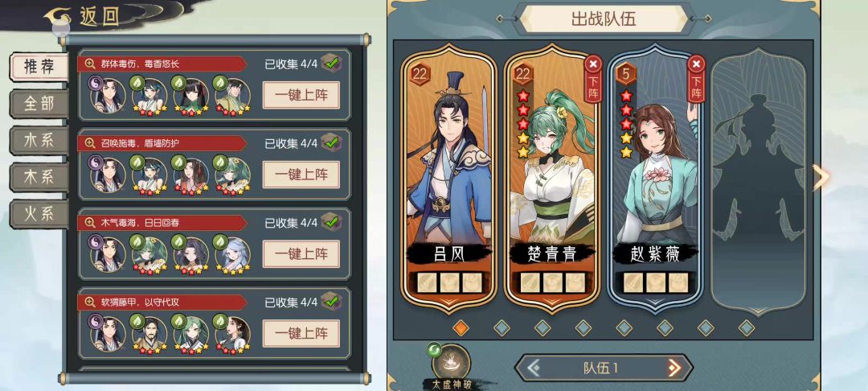868x391 pixels.
Task: Tap the 太虚神破 skill icon
Action: point(451,363)
